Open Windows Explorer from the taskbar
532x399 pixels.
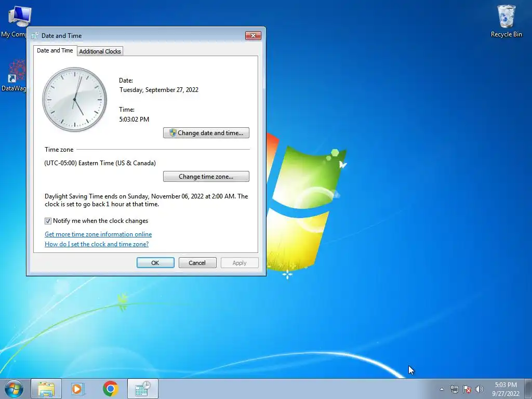[x=46, y=389]
